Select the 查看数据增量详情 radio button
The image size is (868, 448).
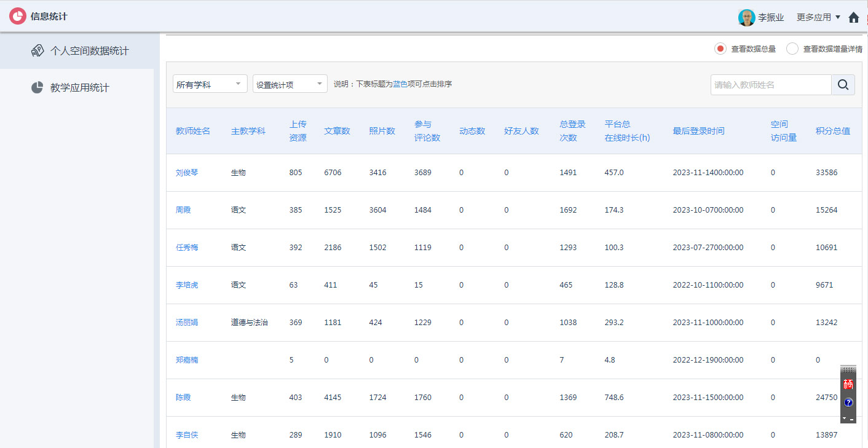click(x=792, y=49)
